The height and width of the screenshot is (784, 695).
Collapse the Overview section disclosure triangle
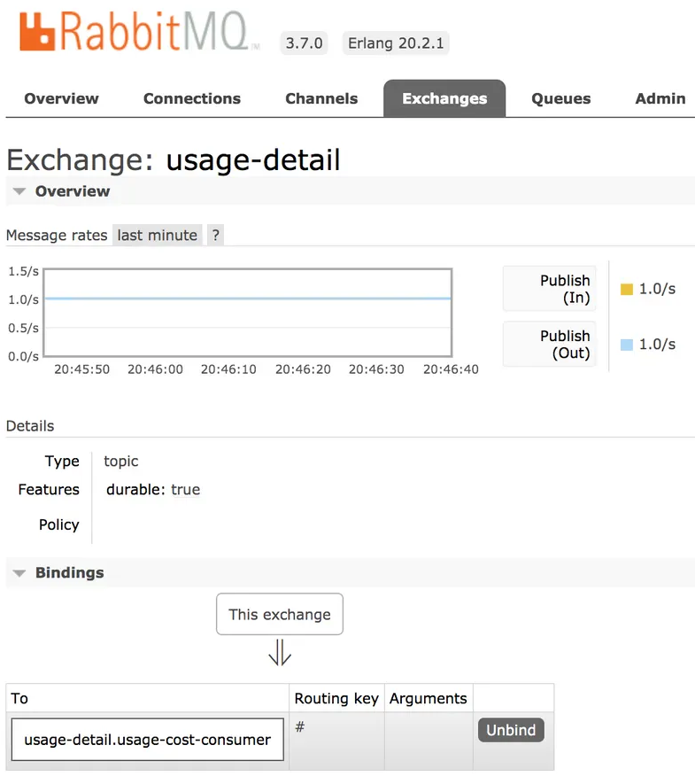tap(19, 191)
